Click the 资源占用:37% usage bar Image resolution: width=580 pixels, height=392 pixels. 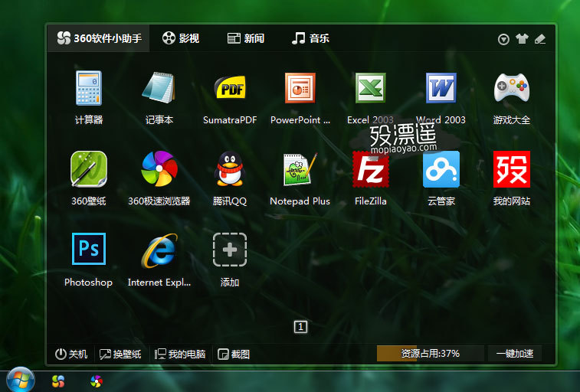430,354
